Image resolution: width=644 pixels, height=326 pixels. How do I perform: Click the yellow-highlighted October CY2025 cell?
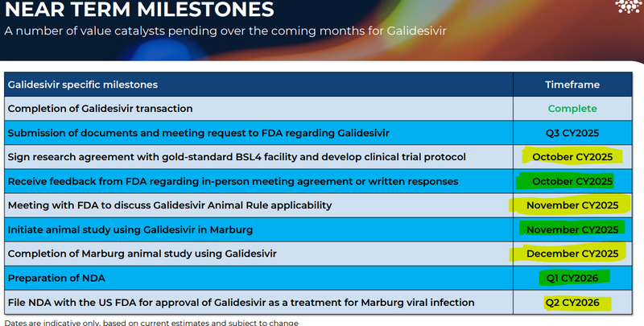coord(572,156)
